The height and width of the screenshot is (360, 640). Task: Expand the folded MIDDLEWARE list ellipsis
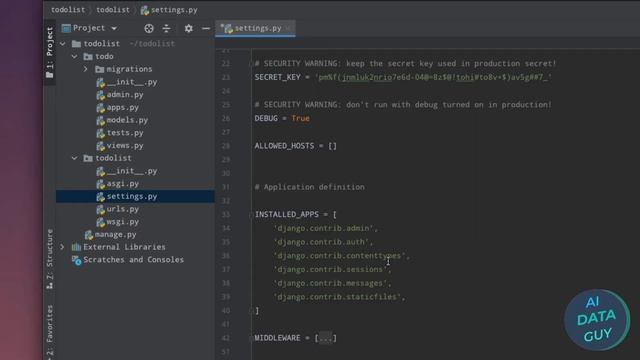[x=325, y=338]
